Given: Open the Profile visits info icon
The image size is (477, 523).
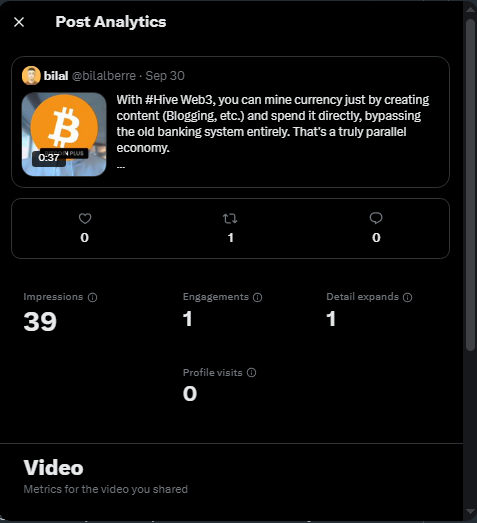Looking at the screenshot, I should (x=252, y=373).
